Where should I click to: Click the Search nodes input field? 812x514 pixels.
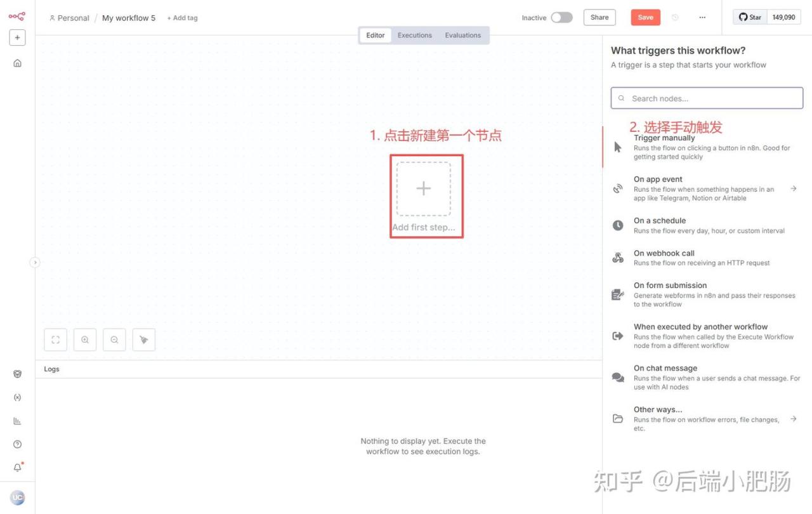(x=710, y=98)
